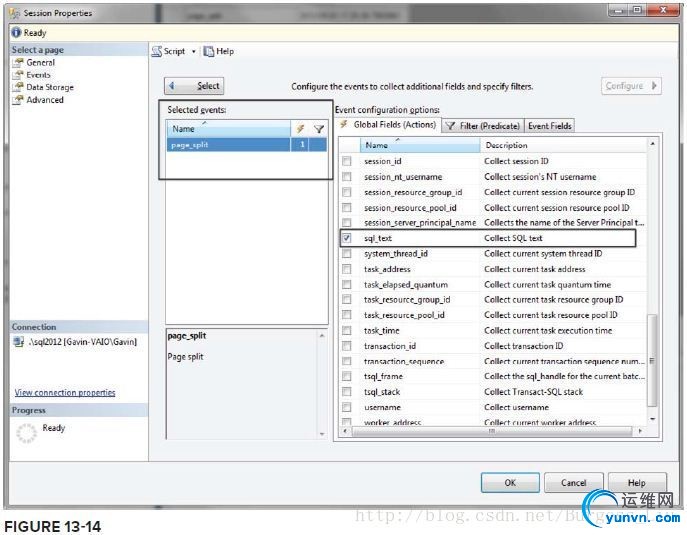Check the task_time checkbox

coord(347,330)
